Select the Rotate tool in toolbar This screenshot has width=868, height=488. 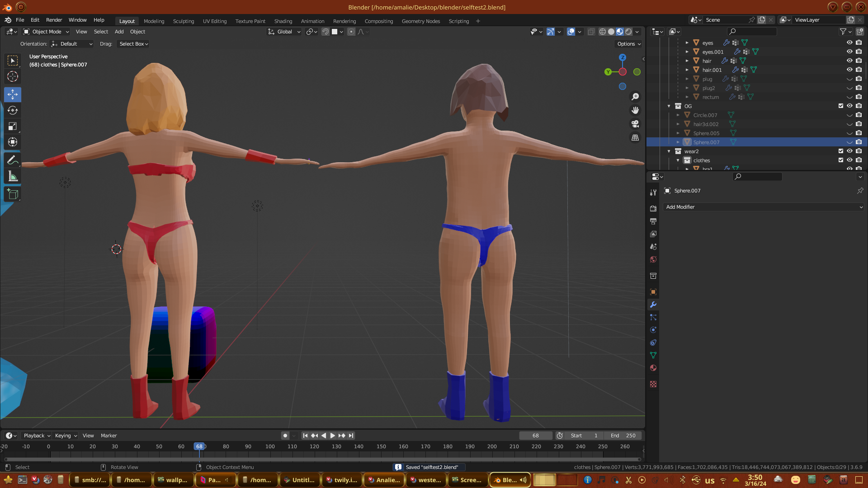pyautogui.click(x=13, y=111)
